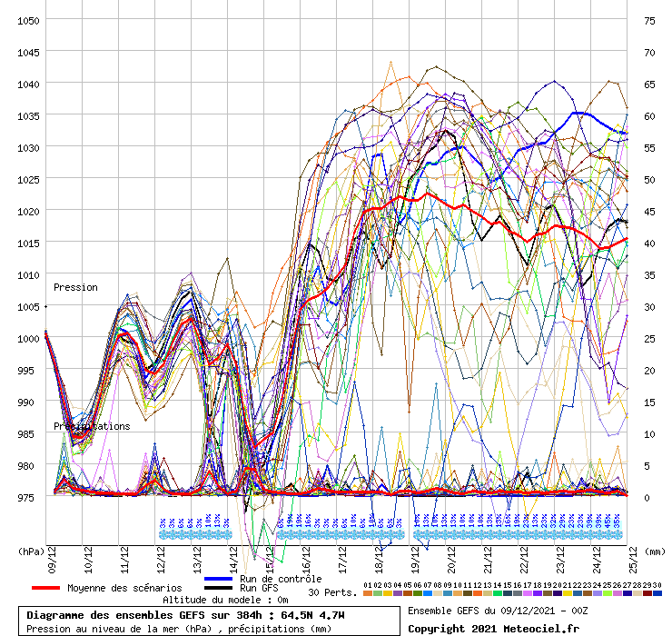672x636 pixels.
Task: Click the Précipitations label on the chart
Action: (x=91, y=426)
